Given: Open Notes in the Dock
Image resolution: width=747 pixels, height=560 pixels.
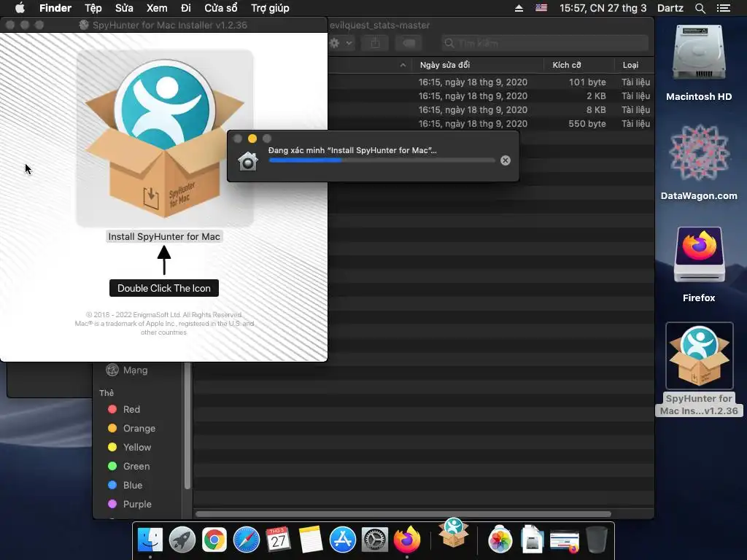Looking at the screenshot, I should pyautogui.click(x=311, y=540).
